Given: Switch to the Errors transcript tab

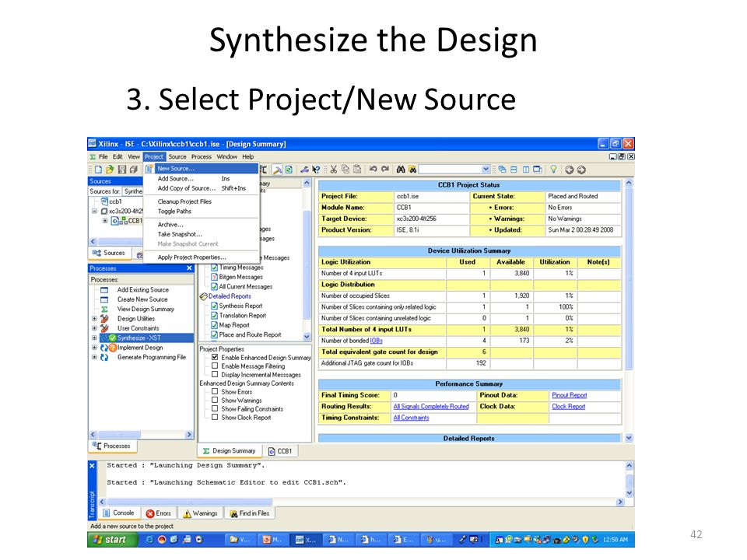Looking at the screenshot, I should (x=159, y=513).
